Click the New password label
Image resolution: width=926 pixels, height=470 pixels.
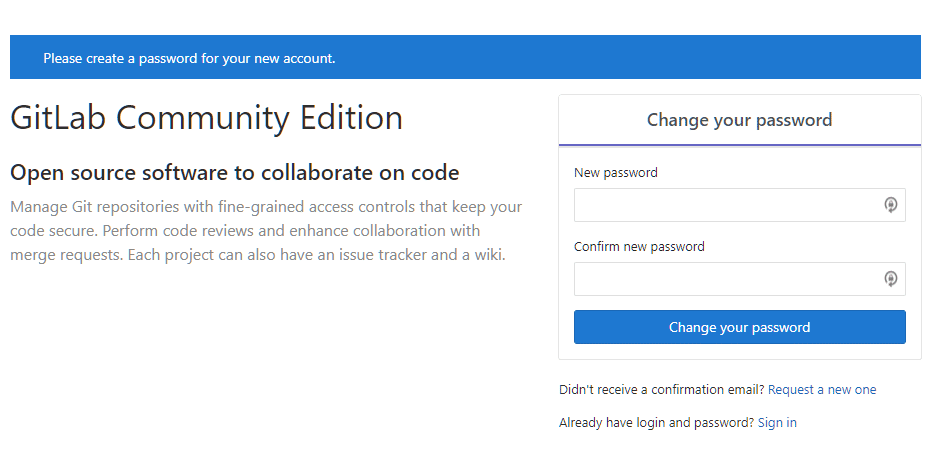click(615, 172)
